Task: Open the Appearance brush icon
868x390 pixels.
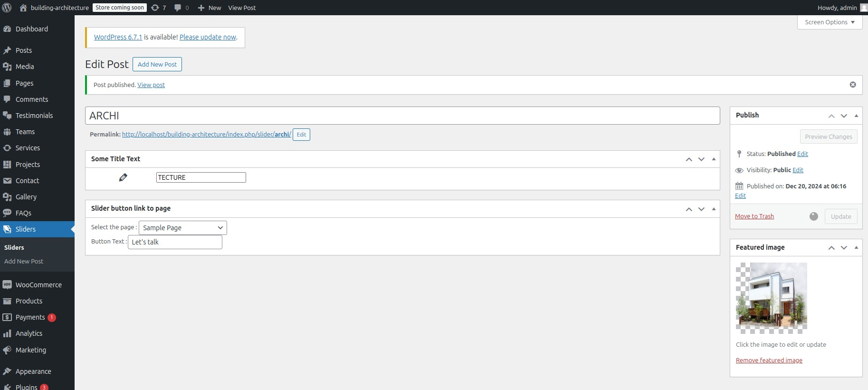Action: coord(7,371)
